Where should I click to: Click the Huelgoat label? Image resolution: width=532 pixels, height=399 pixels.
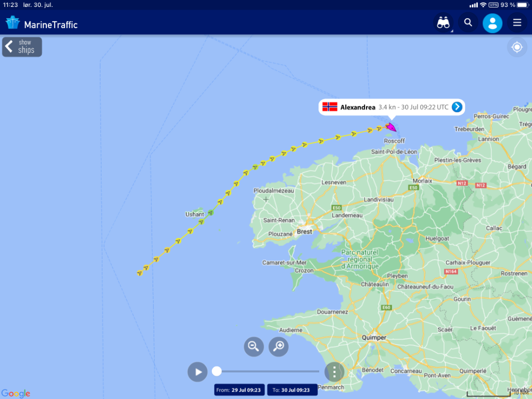pyautogui.click(x=437, y=238)
